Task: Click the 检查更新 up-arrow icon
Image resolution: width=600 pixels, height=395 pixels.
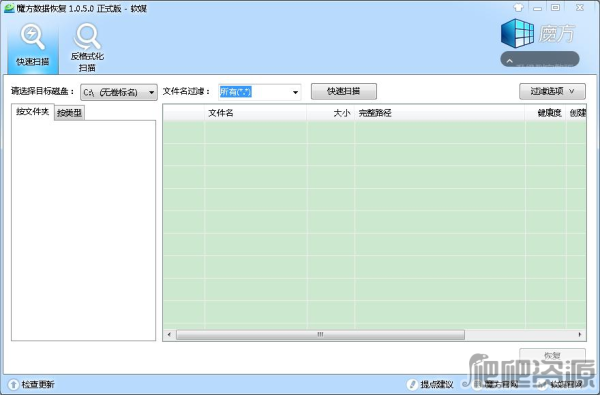Action: 13,384
